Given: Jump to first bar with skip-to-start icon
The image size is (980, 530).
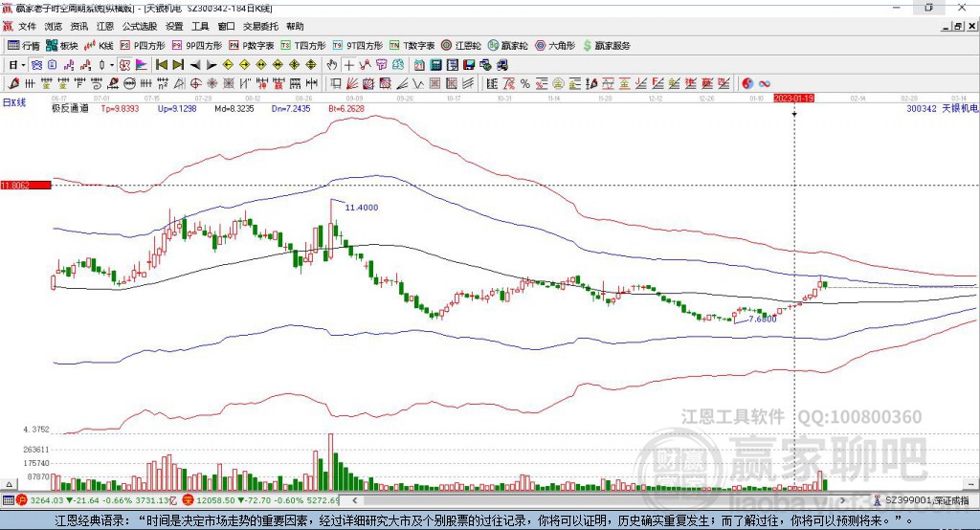Looking at the screenshot, I should click(162, 65).
